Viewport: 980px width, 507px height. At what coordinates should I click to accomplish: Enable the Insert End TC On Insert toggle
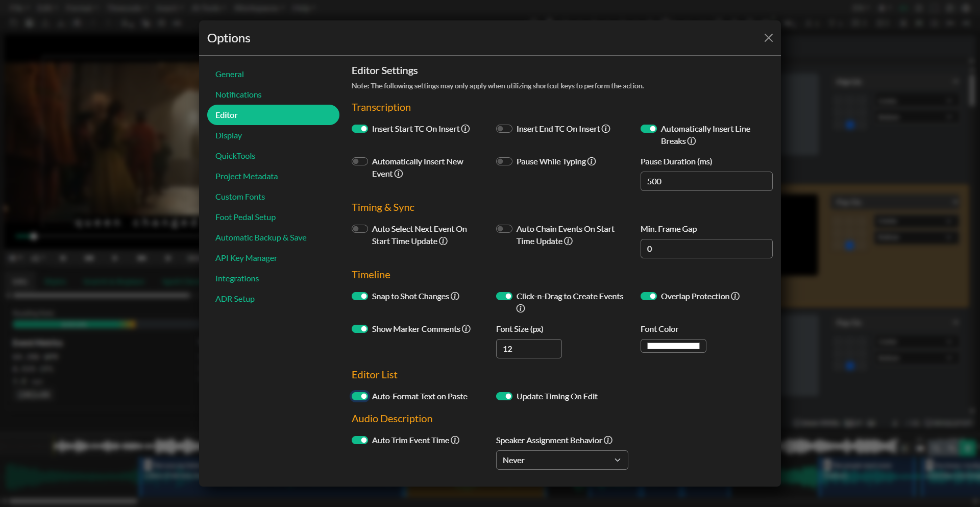[504, 129]
